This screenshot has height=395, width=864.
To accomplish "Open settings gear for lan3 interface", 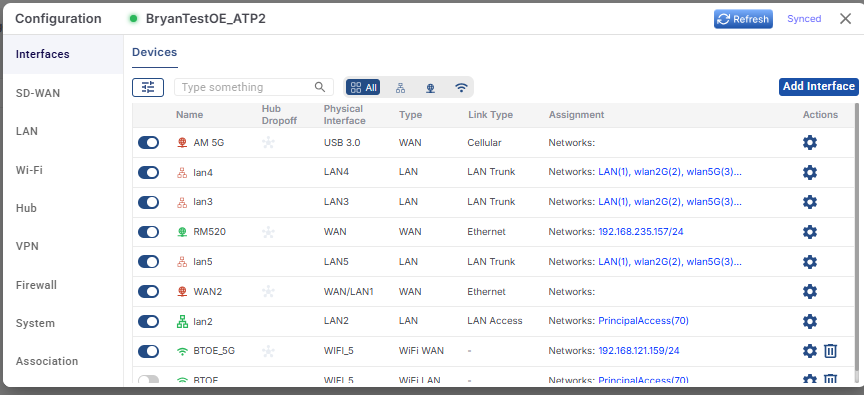I will pos(809,202).
